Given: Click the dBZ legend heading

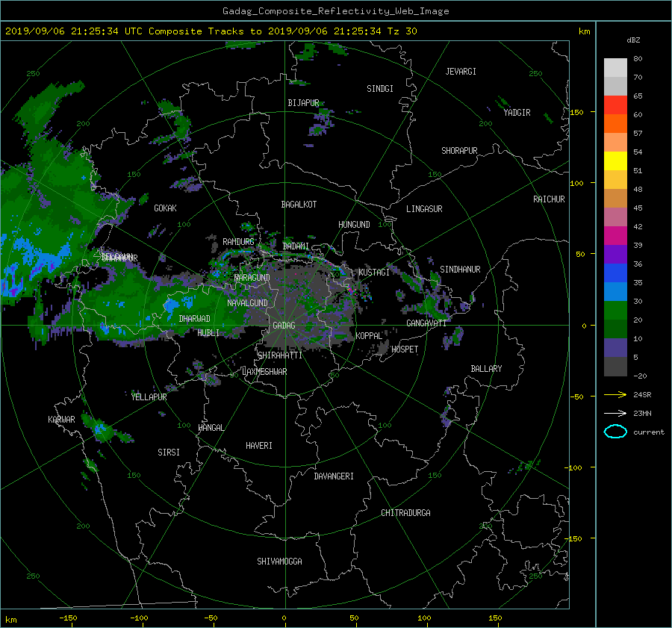Looking at the screenshot, I should (633, 40).
